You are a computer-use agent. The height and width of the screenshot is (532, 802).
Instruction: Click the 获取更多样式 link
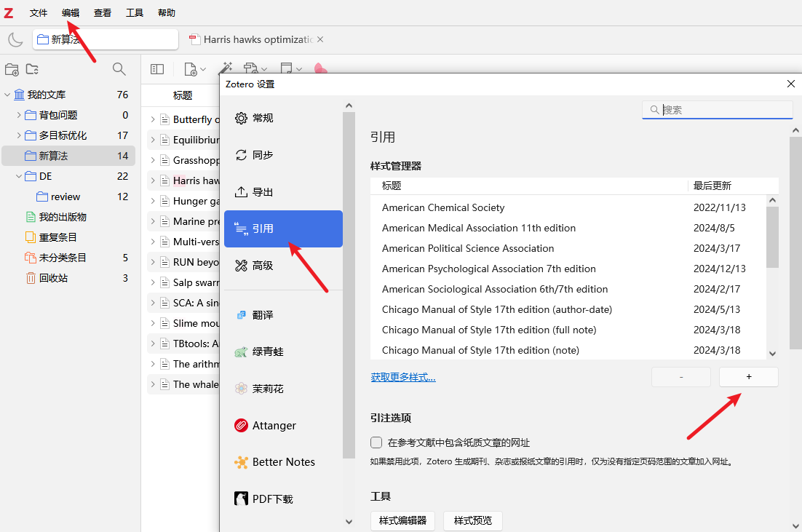403,378
